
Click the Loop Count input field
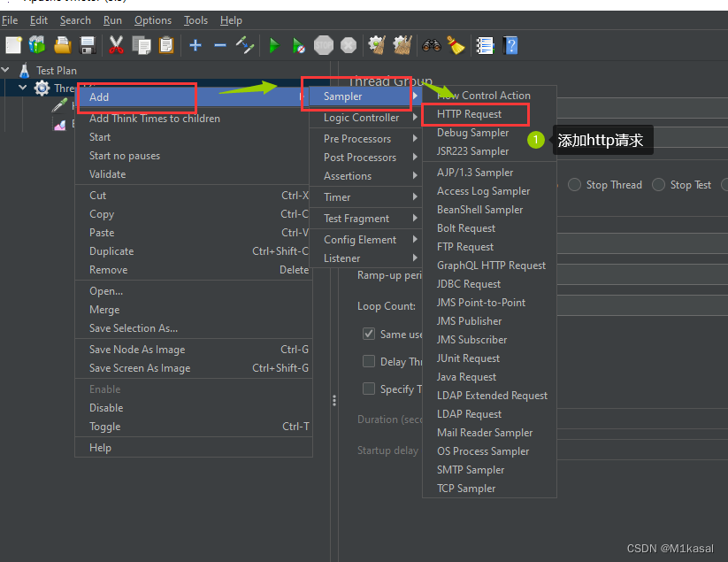point(642,305)
